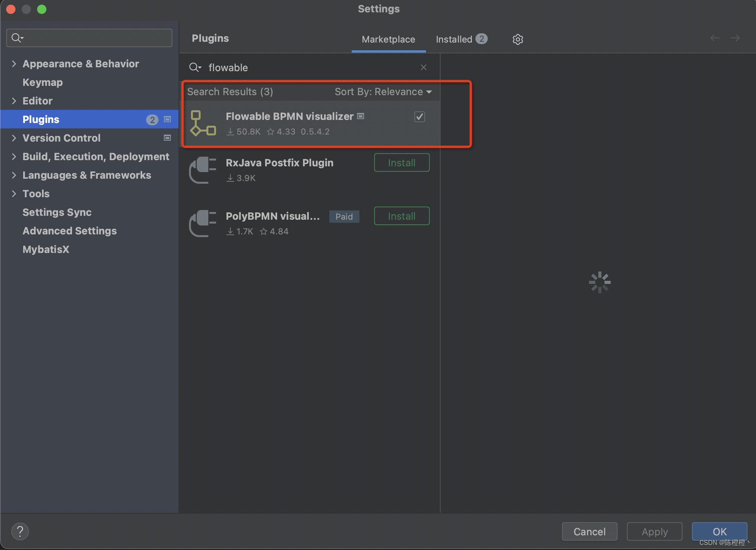This screenshot has width=756, height=550.
Task: Zoom the Settings window with green button
Action: pyautogui.click(x=42, y=9)
